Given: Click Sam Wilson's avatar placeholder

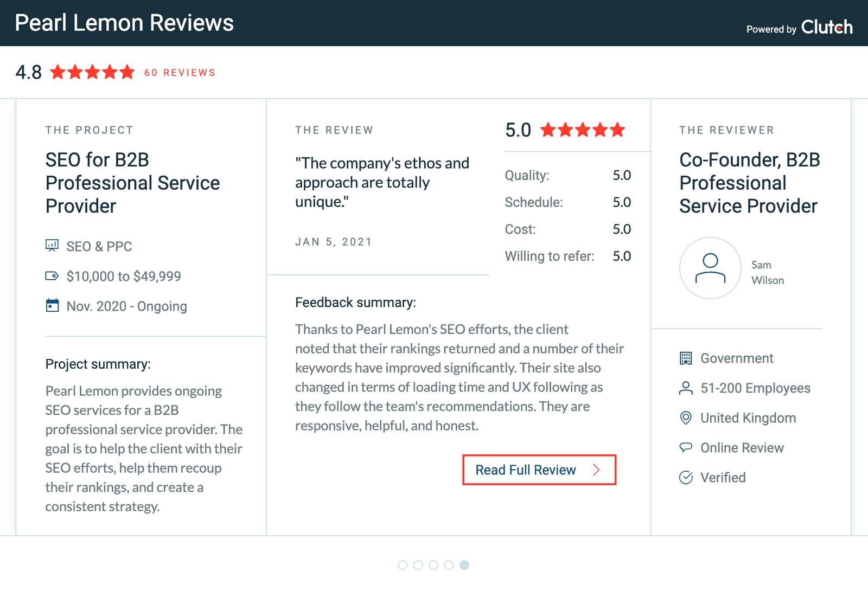Looking at the screenshot, I should (710, 268).
